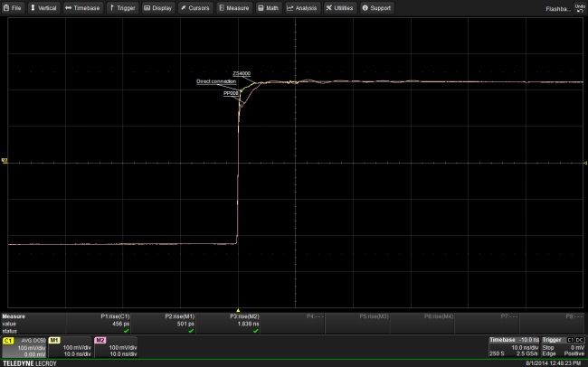Click the Undo button at top right
588x367 pixels.
[579, 7]
